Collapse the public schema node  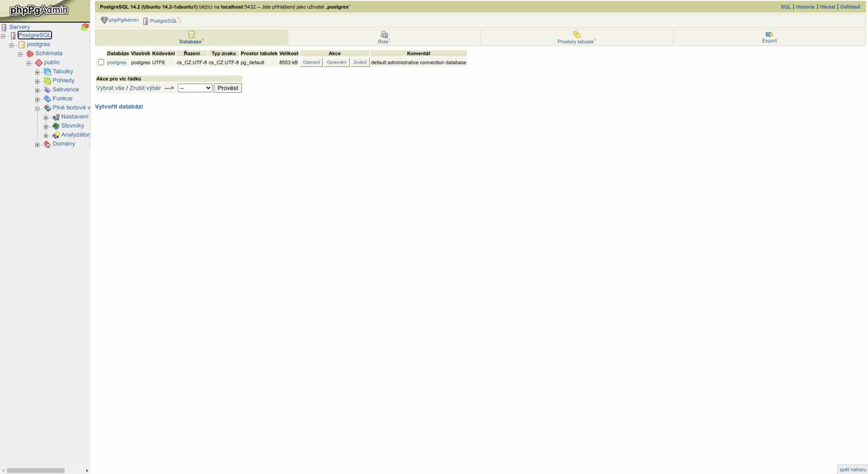tap(29, 63)
